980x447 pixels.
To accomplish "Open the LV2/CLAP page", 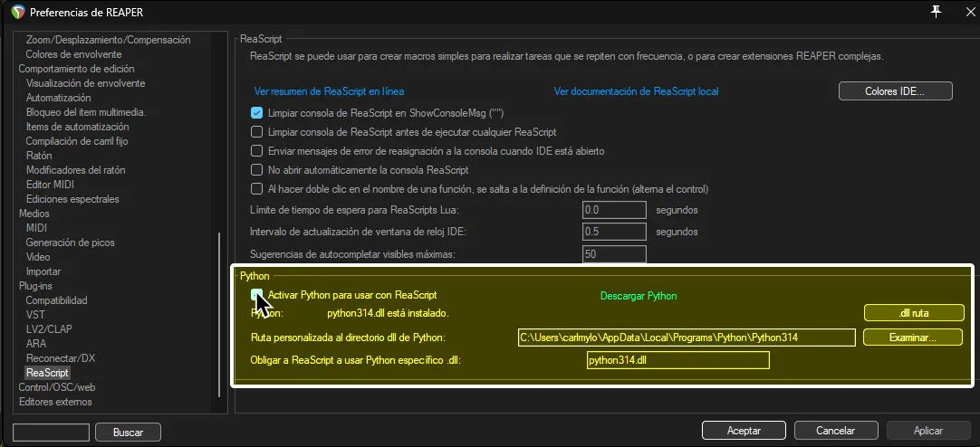I will pyautogui.click(x=50, y=329).
